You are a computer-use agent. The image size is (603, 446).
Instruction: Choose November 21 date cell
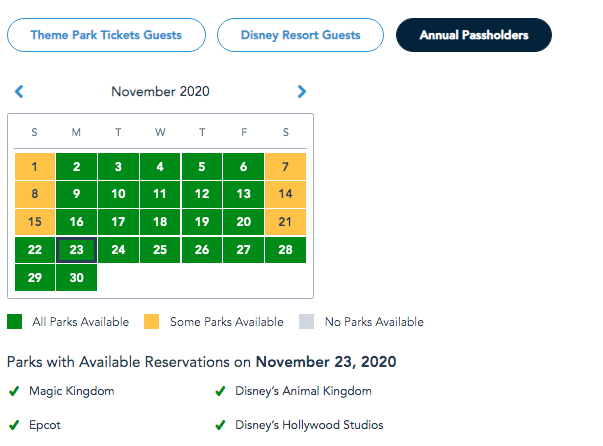click(285, 222)
